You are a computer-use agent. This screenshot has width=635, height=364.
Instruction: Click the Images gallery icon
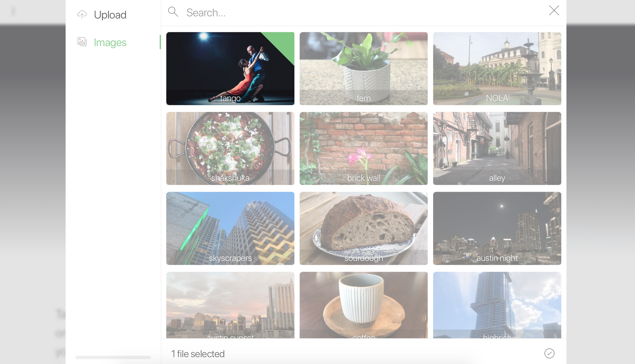82,42
